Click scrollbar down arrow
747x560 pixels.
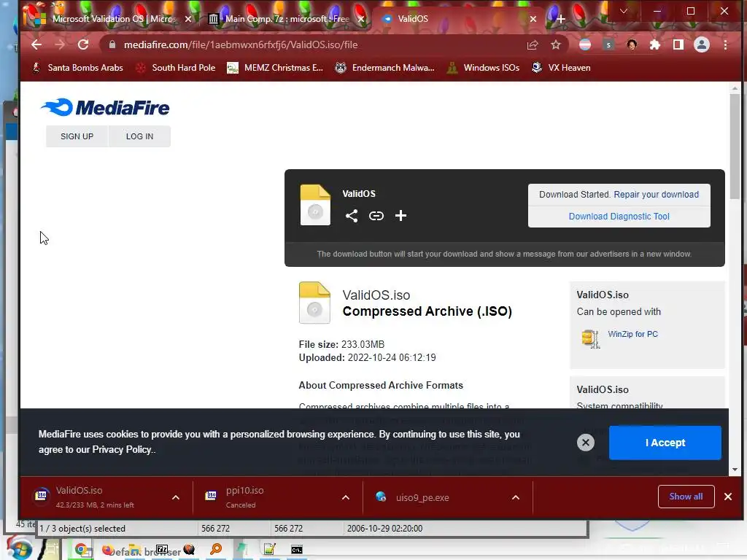[x=735, y=470]
